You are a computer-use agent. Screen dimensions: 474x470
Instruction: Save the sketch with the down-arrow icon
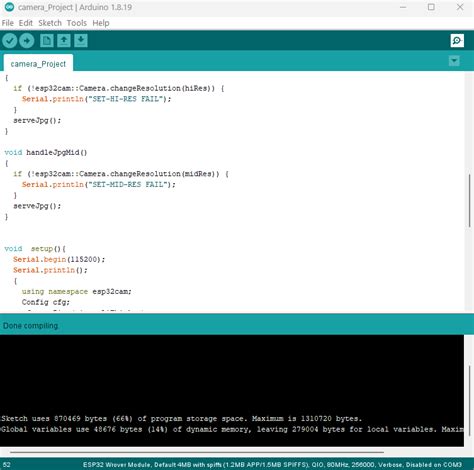pyautogui.click(x=81, y=41)
